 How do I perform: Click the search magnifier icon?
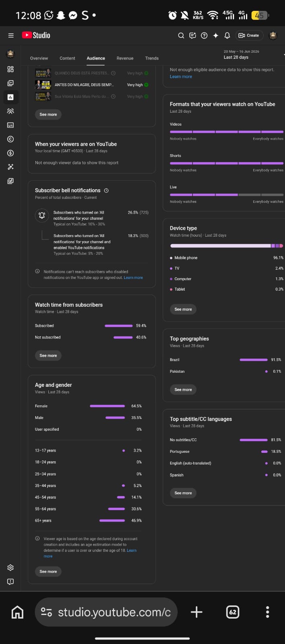tap(181, 35)
